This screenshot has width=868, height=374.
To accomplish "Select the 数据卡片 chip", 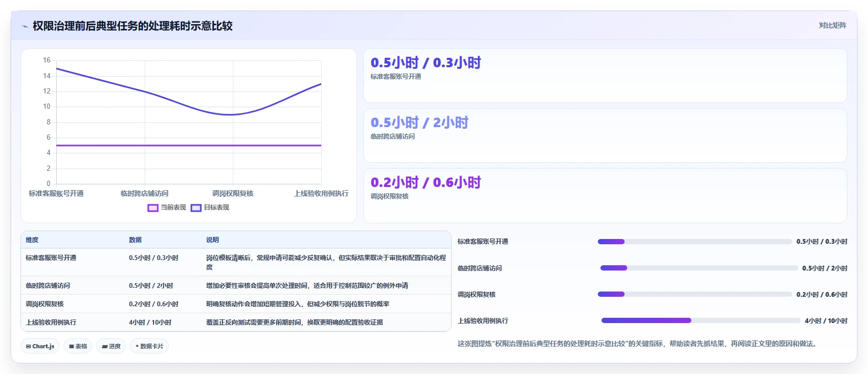I will 149,346.
